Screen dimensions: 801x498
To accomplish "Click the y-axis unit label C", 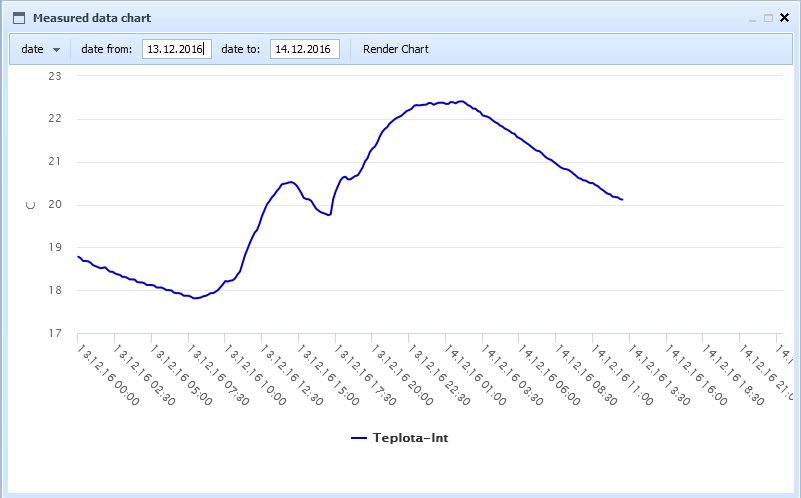I will click(30, 205).
